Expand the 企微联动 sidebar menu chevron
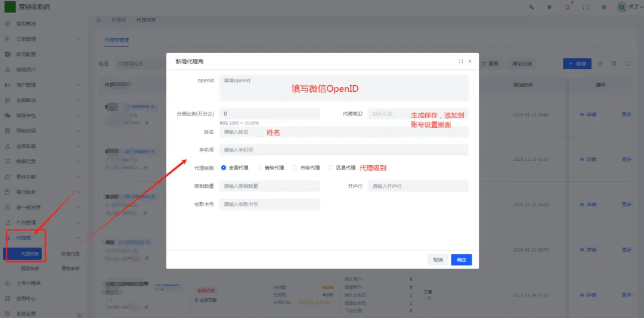644x318 pixels. (x=79, y=100)
